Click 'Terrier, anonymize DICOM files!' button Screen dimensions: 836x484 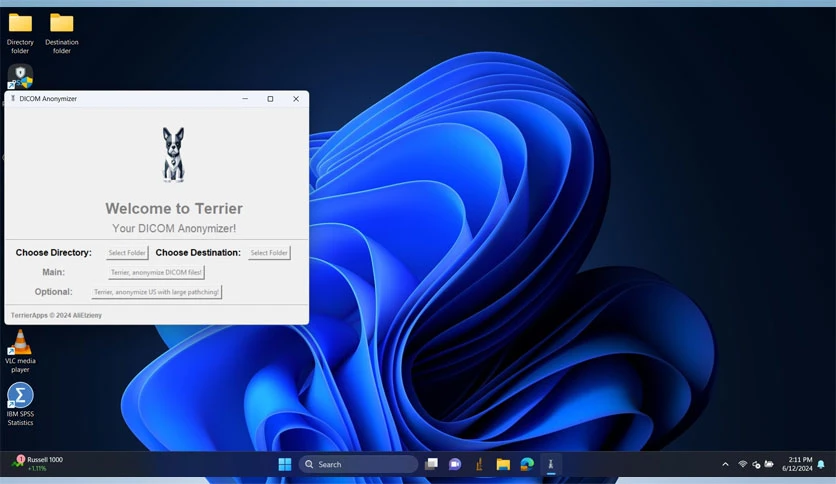156,272
